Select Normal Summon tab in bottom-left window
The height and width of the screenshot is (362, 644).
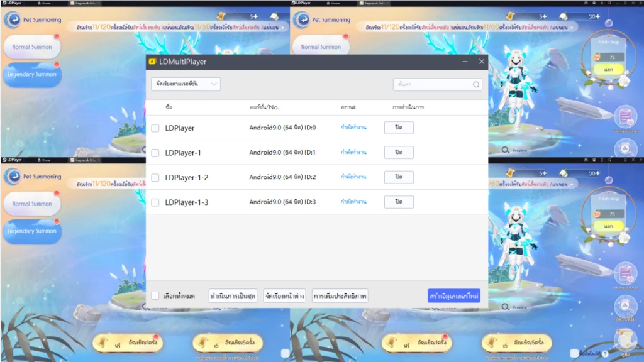tap(31, 204)
